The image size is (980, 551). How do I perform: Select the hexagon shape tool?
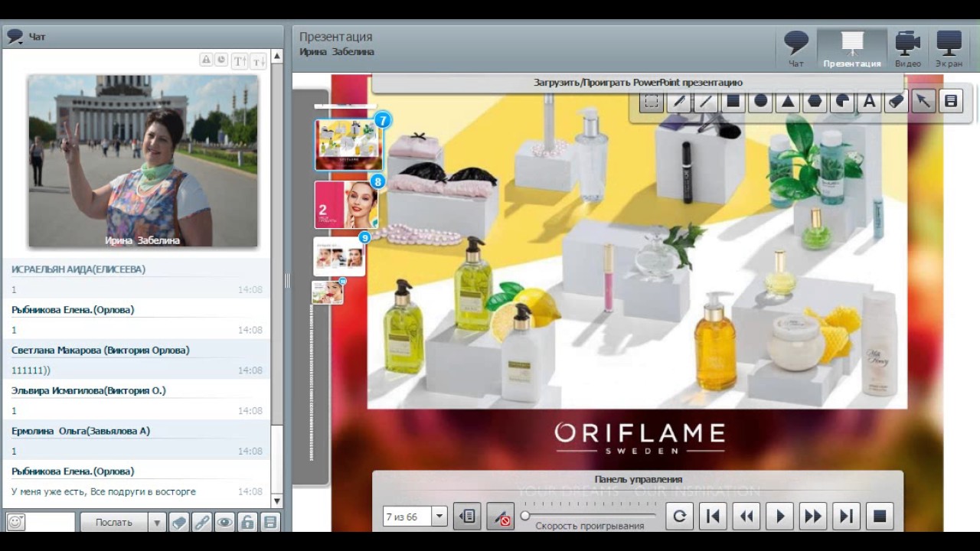[x=815, y=102]
